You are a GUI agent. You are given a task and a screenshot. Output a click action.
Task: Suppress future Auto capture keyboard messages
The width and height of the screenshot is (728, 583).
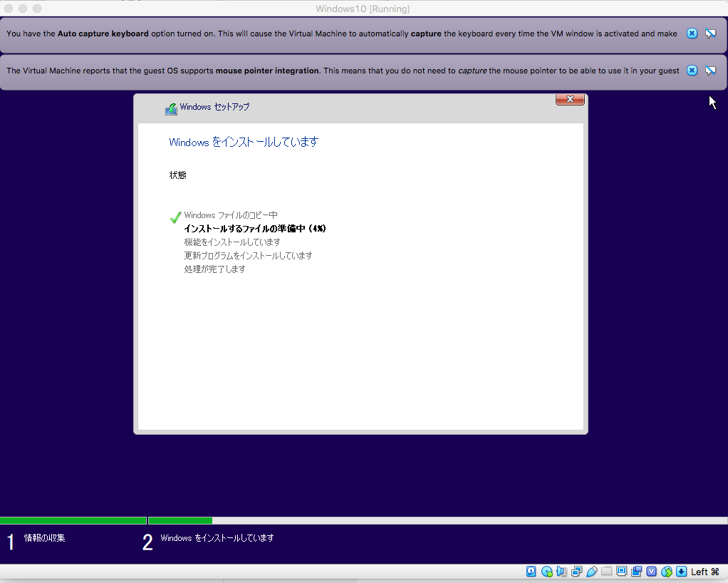point(710,33)
